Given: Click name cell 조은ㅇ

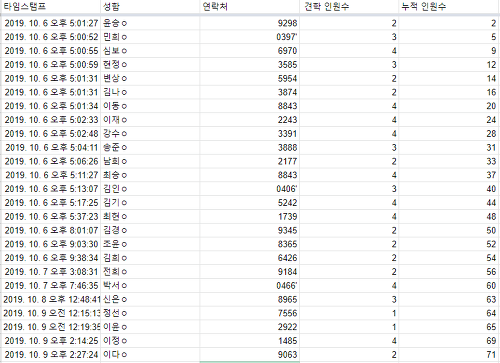Looking at the screenshot, I should coord(150,244).
